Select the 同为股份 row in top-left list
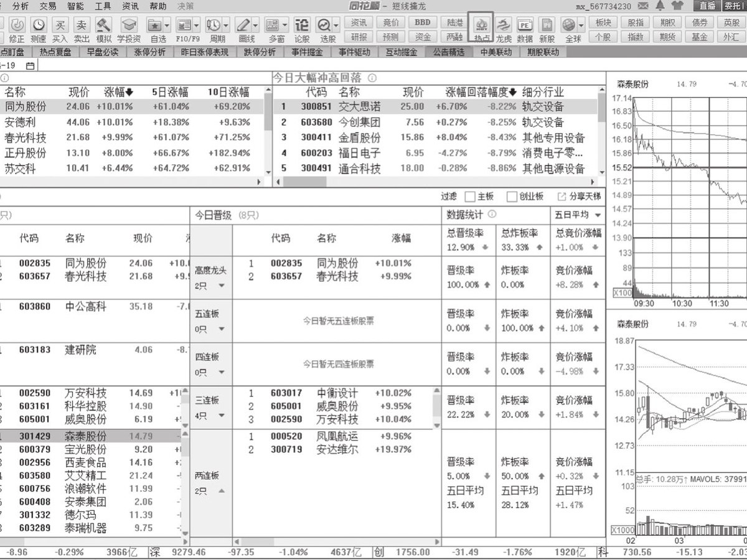The width and height of the screenshot is (747, 560). 131,107
